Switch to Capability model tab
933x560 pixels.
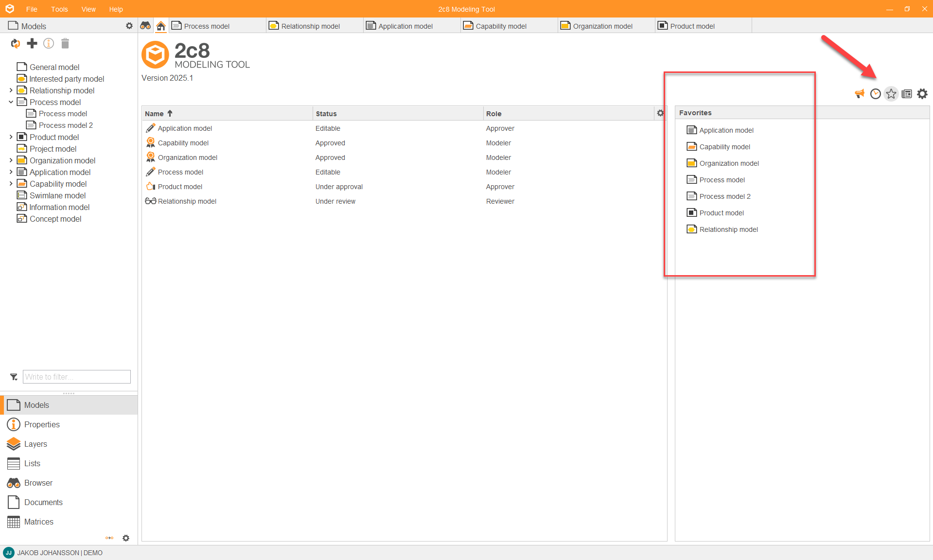coord(509,26)
